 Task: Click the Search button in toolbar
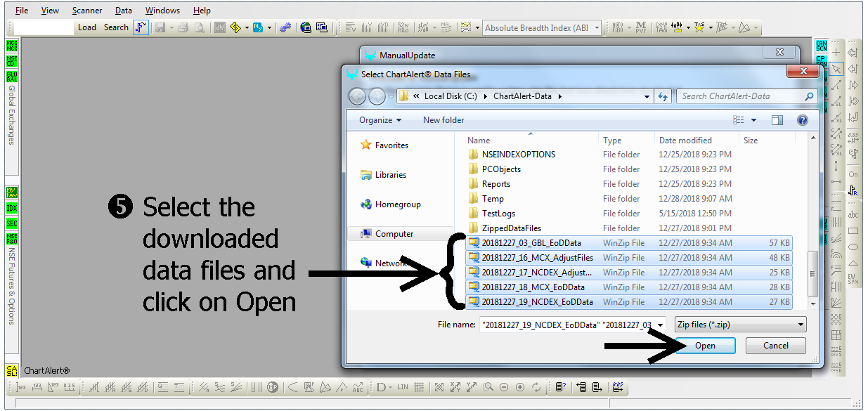116,27
